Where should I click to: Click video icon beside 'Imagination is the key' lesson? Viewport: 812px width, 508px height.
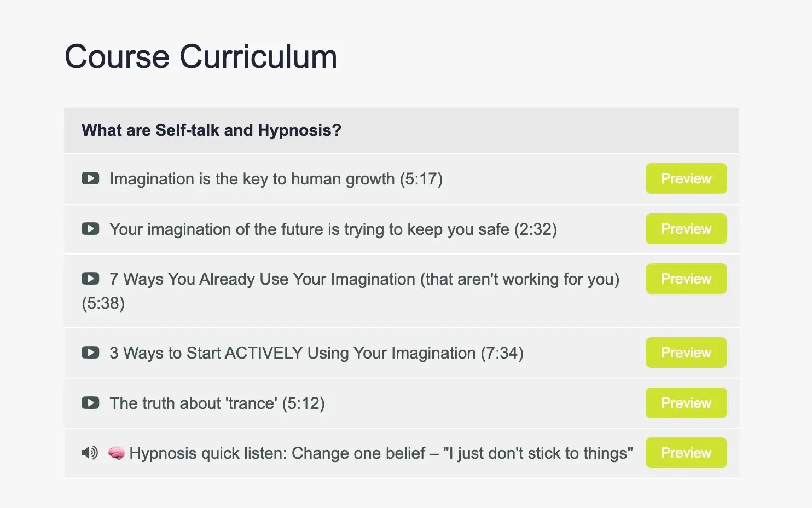point(90,178)
